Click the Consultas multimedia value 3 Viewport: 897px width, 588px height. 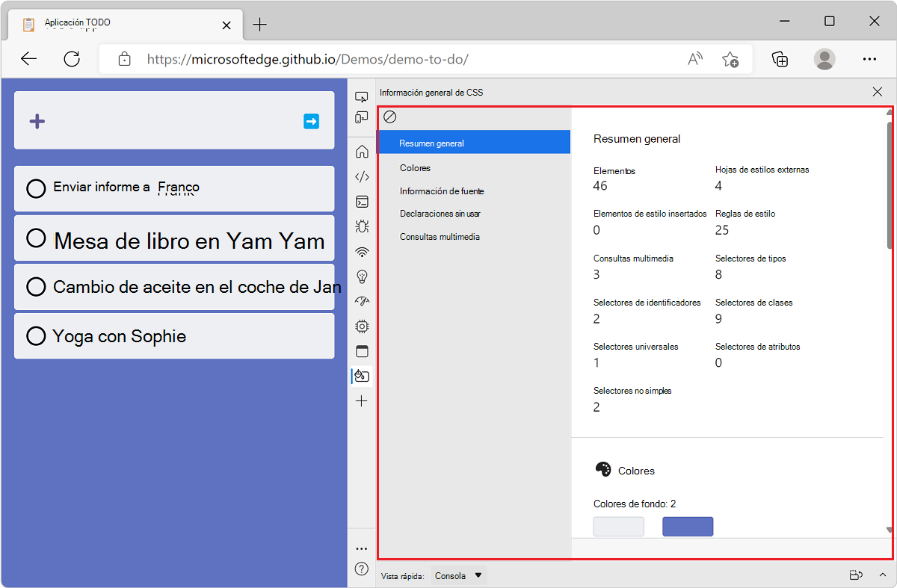pyautogui.click(x=597, y=274)
